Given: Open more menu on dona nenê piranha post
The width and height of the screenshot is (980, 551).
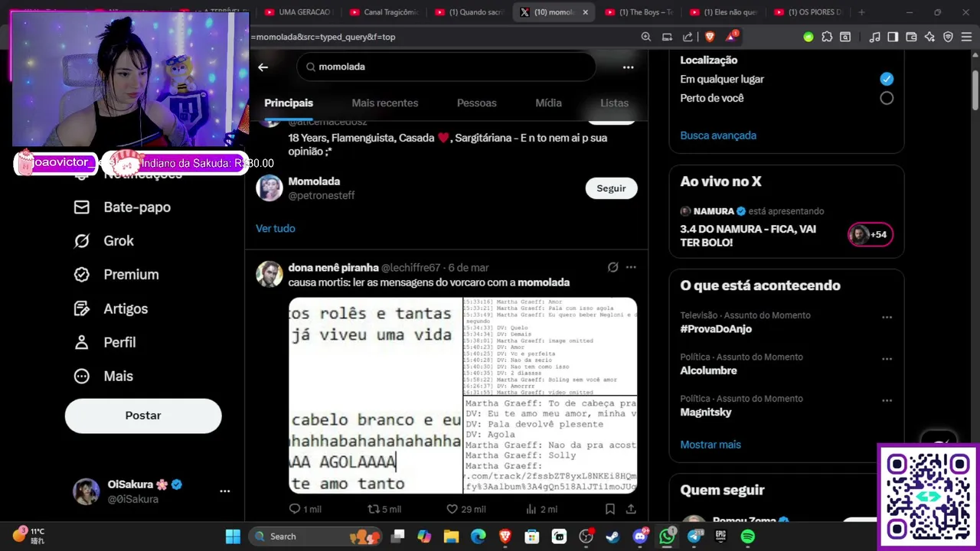Looking at the screenshot, I should point(631,267).
